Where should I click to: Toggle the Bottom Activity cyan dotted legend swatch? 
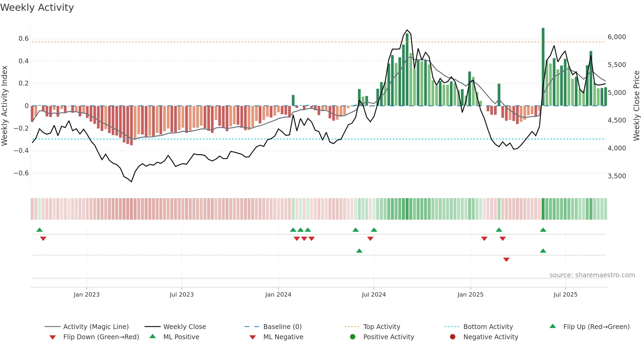[452, 327]
